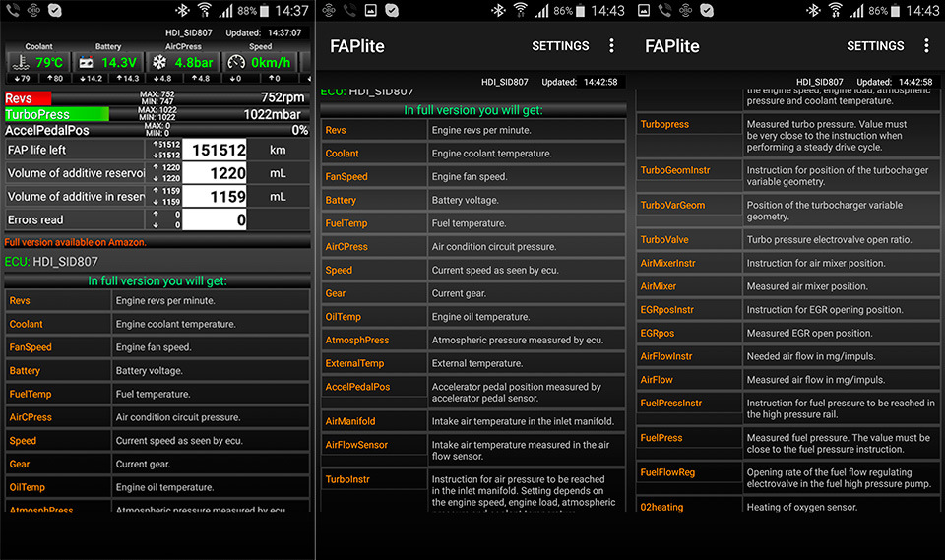
Task: Select the FuelFlowReg row
Action: click(x=788, y=478)
